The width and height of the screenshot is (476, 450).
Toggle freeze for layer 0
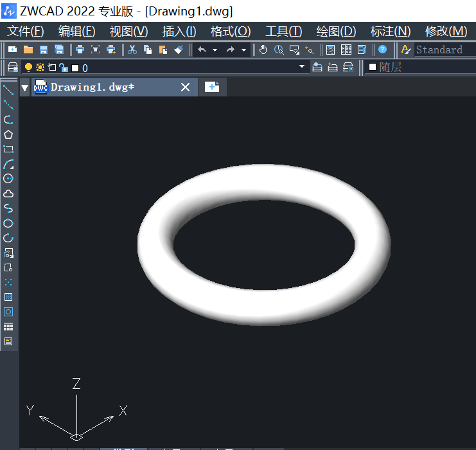[40, 67]
